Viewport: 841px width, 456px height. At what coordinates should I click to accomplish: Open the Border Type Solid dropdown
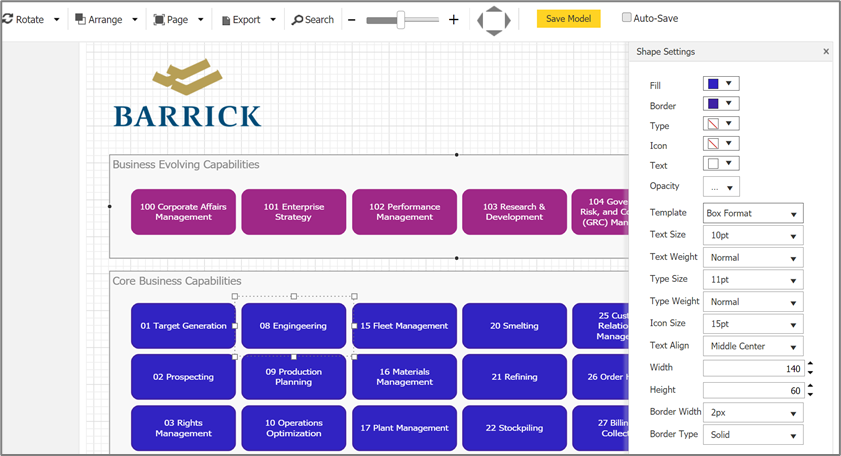click(753, 435)
